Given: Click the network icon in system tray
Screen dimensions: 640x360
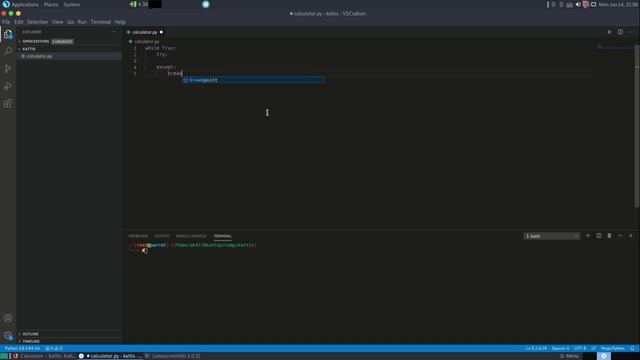Looking at the screenshot, I should (x=569, y=4).
